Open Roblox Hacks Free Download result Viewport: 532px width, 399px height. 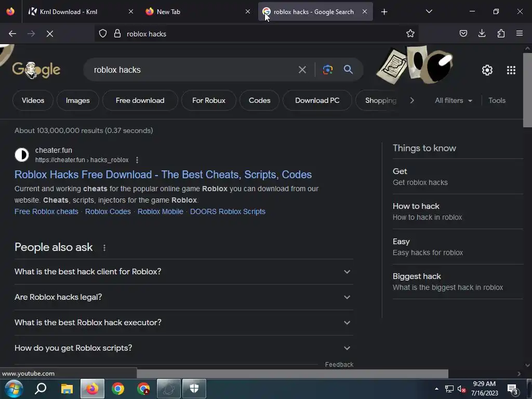coord(163,175)
